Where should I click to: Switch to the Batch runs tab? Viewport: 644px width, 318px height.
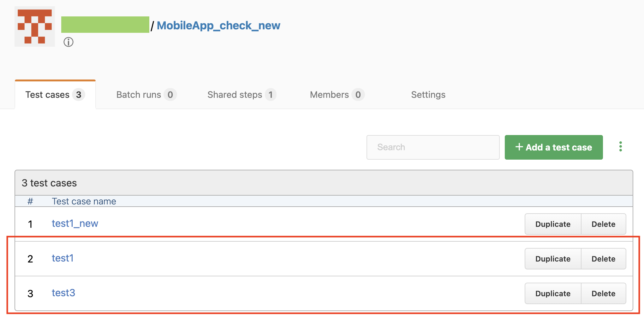coord(146,95)
